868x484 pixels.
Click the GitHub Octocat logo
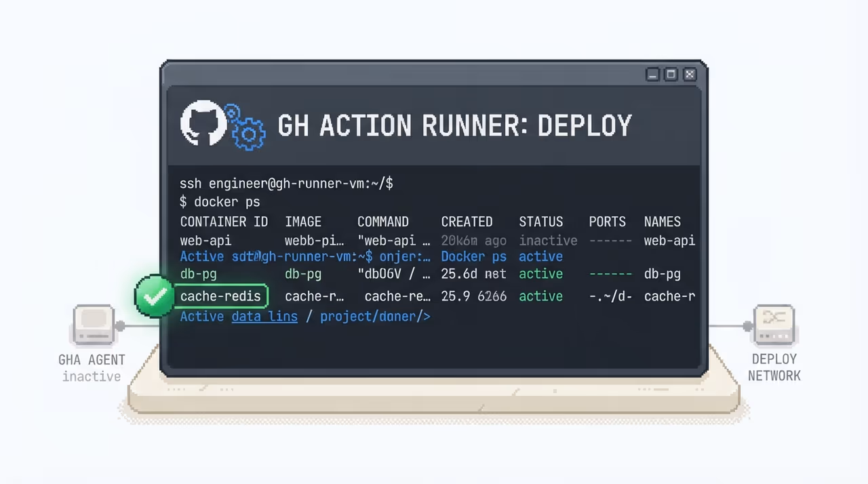pos(203,123)
